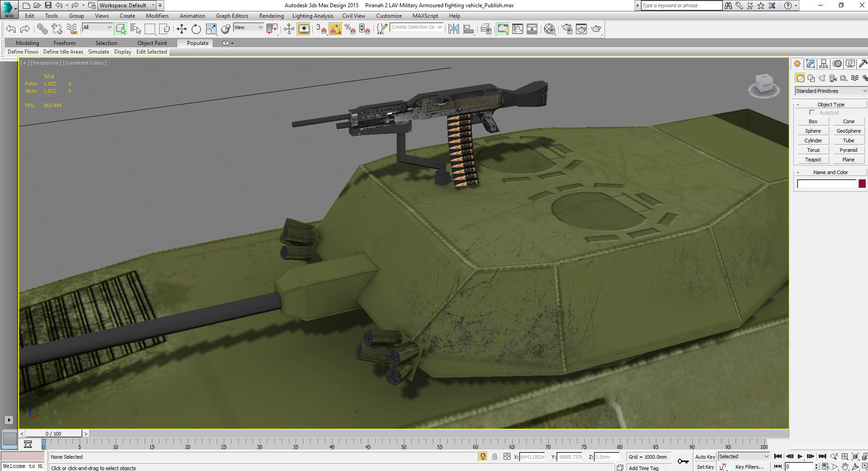Toggle Keyboard Shortcut Override

pos(304,29)
